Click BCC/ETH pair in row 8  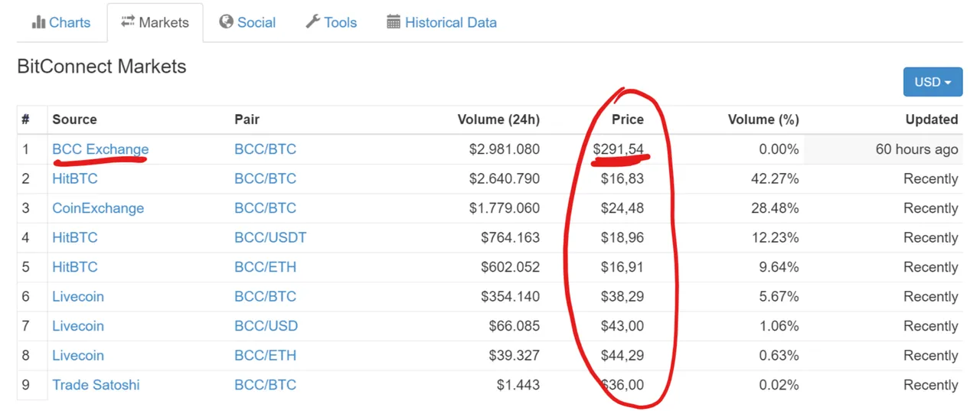click(x=265, y=355)
